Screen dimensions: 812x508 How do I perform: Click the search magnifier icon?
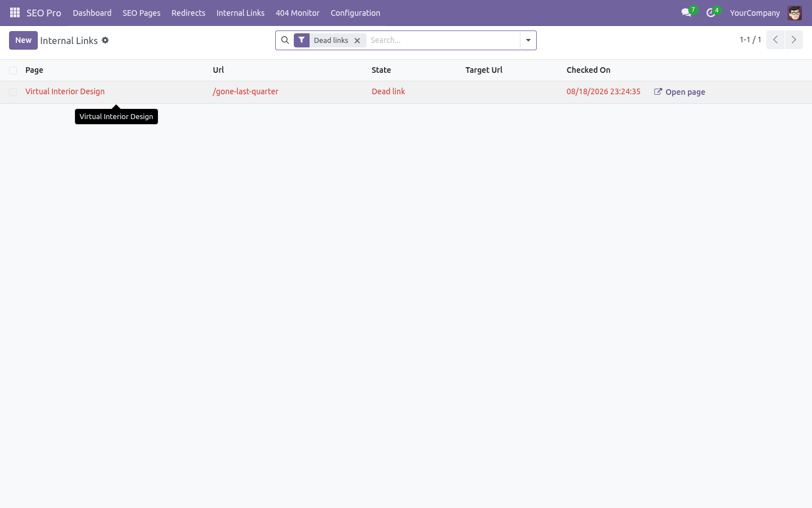pos(285,40)
